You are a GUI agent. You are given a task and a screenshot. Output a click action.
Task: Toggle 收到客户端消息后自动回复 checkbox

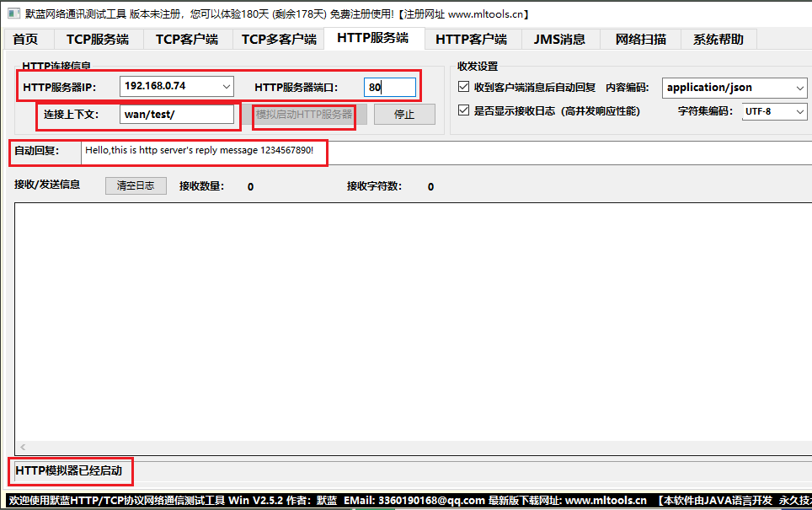tap(463, 87)
